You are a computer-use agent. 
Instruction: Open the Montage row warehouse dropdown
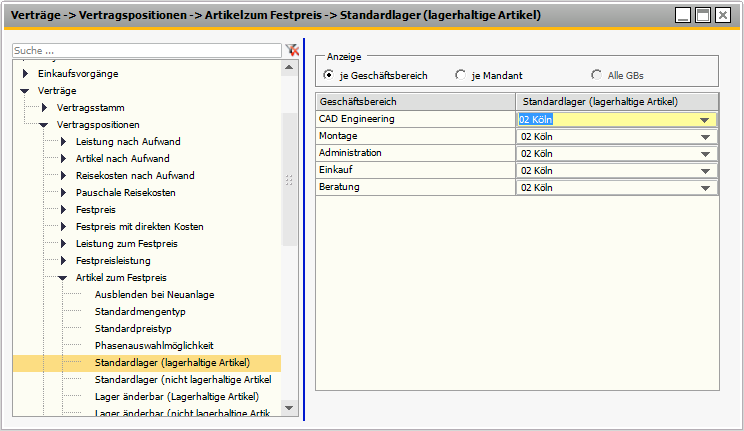click(x=705, y=137)
